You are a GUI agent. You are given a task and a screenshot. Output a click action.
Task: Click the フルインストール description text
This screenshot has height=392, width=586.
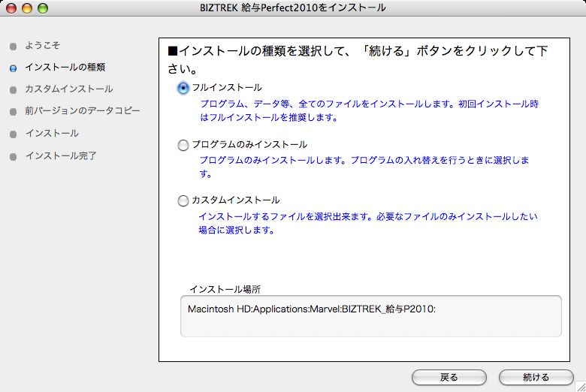pos(369,110)
